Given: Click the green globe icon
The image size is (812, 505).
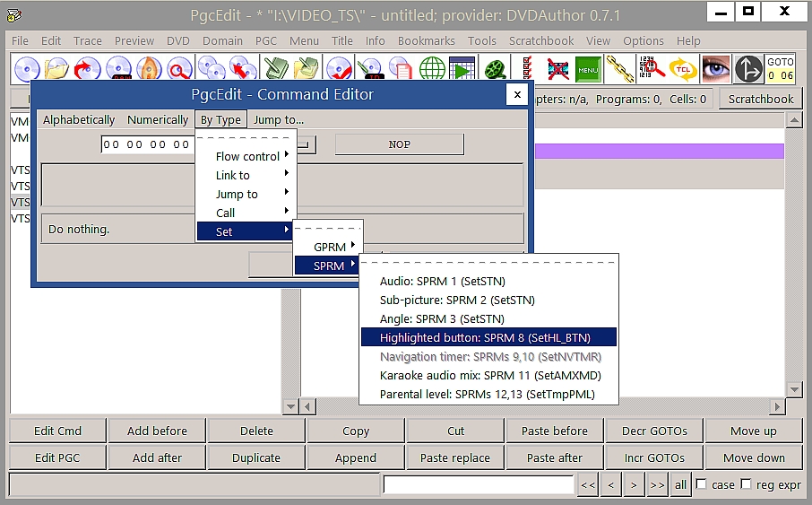Looking at the screenshot, I should (x=432, y=69).
